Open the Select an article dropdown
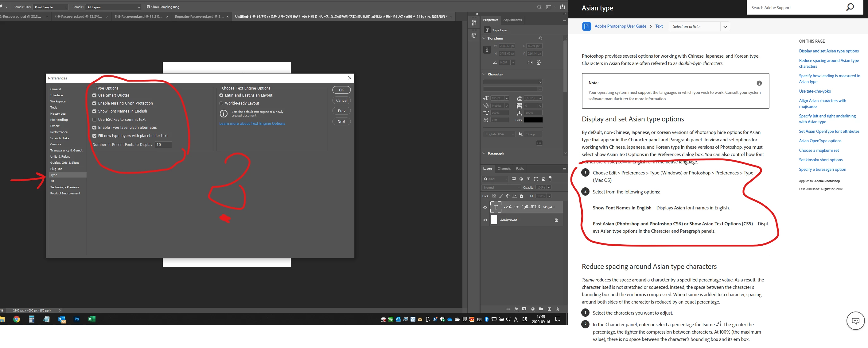This screenshot has width=868, height=348. point(699,26)
